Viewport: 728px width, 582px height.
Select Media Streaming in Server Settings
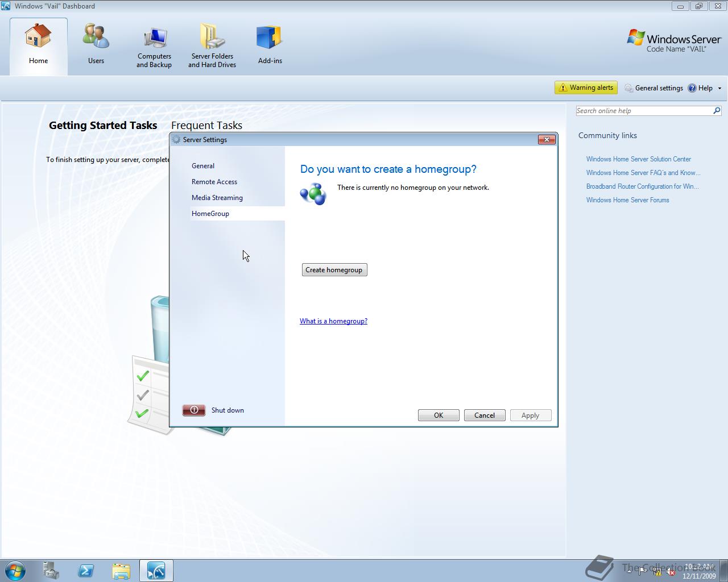tap(217, 198)
